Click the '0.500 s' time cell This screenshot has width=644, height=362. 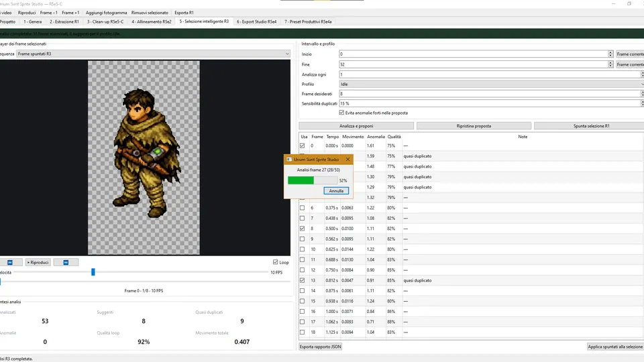point(332,229)
